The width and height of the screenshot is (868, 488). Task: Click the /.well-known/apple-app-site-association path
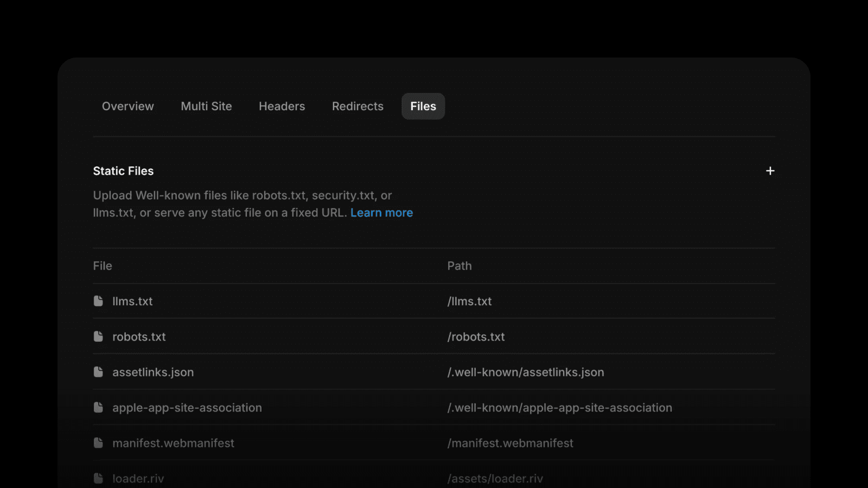pos(560,408)
